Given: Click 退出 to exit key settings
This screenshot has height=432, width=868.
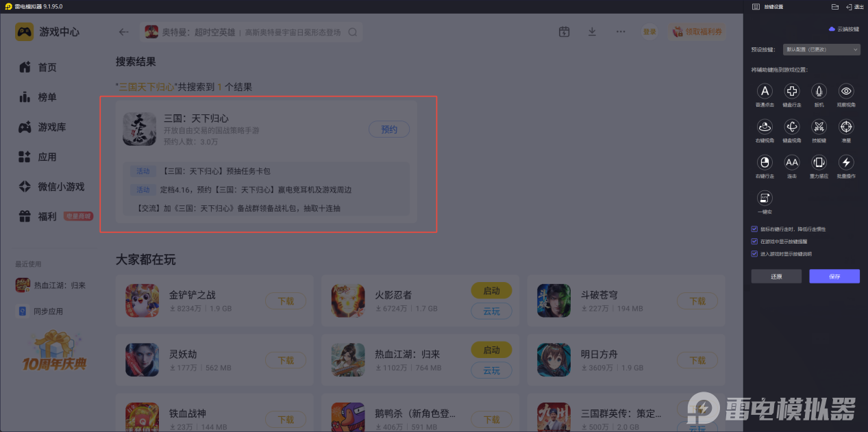Looking at the screenshot, I should (x=854, y=6).
